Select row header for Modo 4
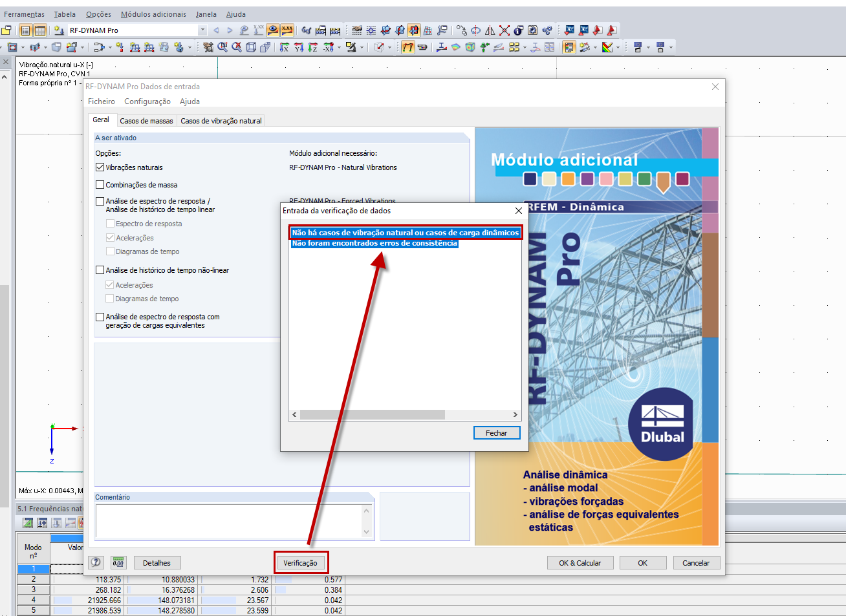 [x=34, y=600]
